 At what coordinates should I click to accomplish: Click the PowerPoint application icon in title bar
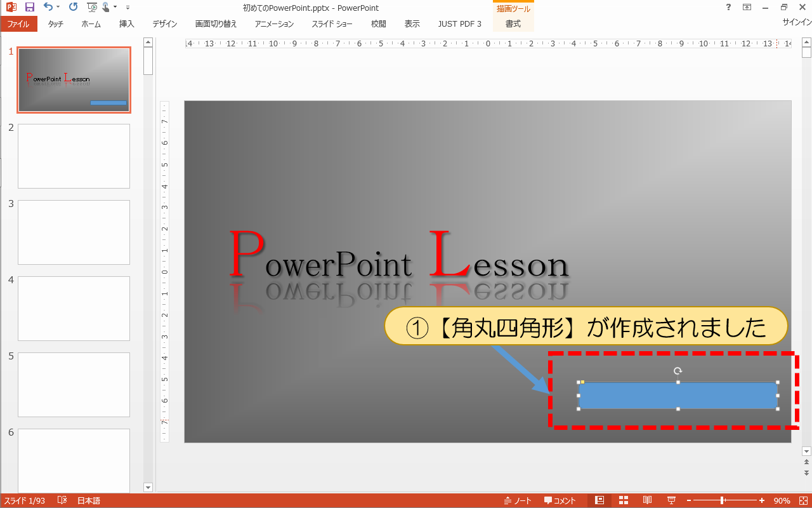coord(11,8)
